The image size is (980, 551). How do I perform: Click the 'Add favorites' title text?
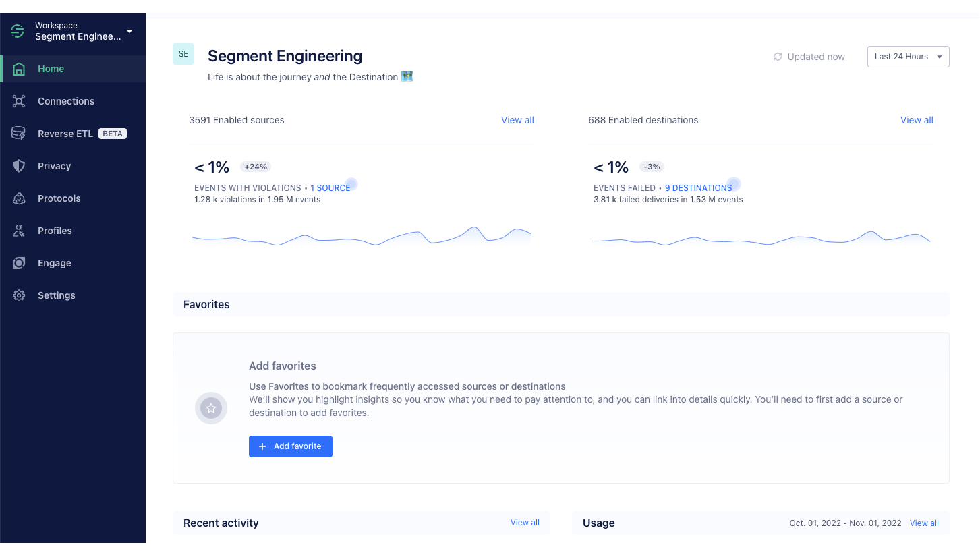pyautogui.click(x=283, y=366)
